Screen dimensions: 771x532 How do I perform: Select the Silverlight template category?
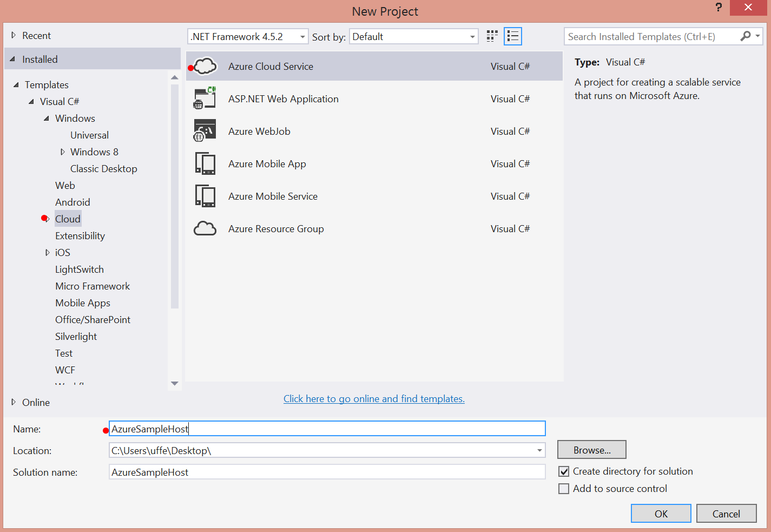76,337
